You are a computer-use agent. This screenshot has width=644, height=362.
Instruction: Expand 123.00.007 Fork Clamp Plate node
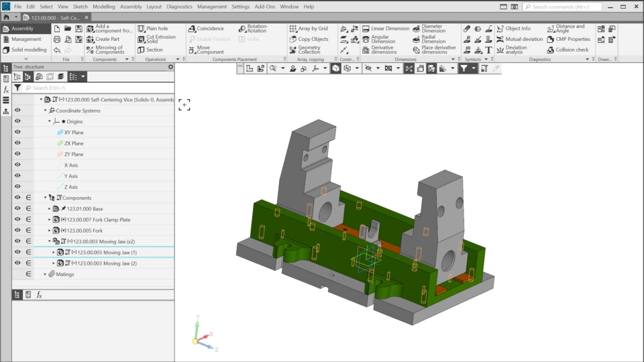pos(50,220)
